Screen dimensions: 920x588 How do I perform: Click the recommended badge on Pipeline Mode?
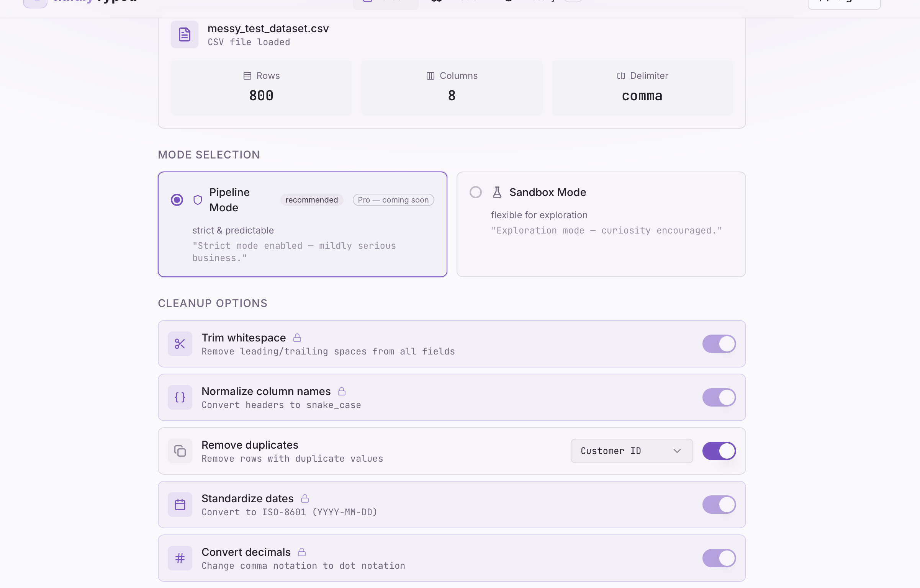point(311,199)
